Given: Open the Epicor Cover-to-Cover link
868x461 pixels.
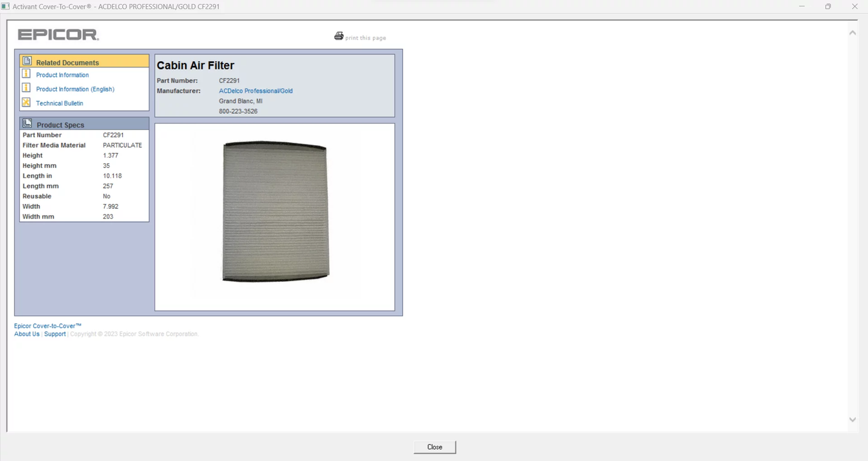Looking at the screenshot, I should tap(48, 326).
